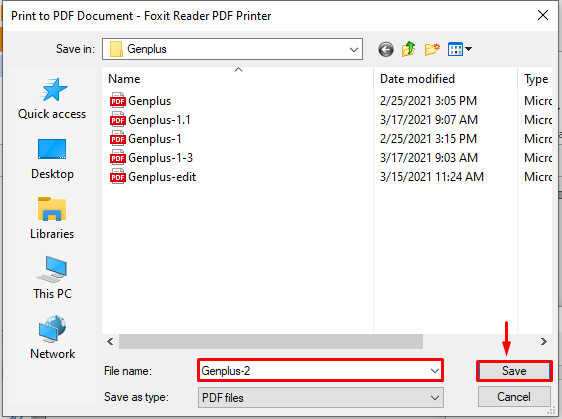Select the Genplus-1 PDF file icon
This screenshot has height=419, width=562.
pos(118,139)
